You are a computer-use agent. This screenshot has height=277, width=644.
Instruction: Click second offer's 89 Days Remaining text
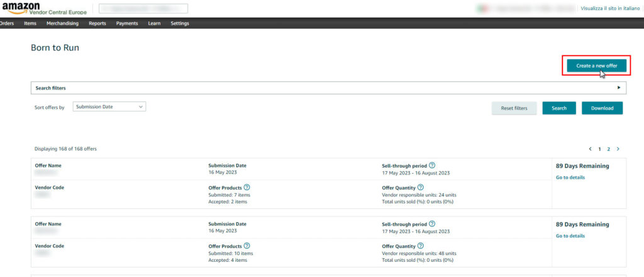click(582, 224)
